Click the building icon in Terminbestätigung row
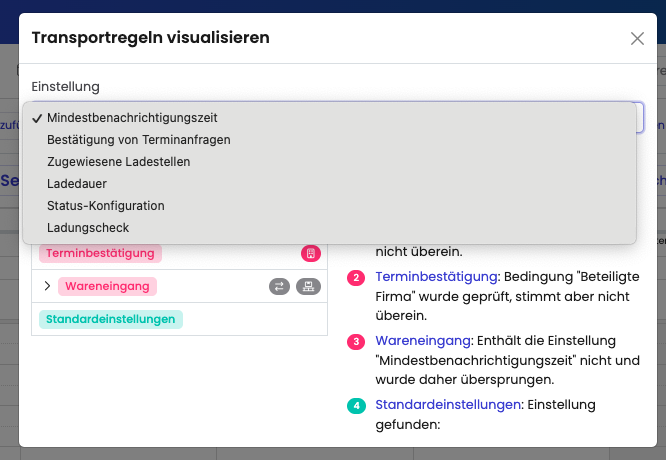Screen dimensions: 666x460 (310, 254)
